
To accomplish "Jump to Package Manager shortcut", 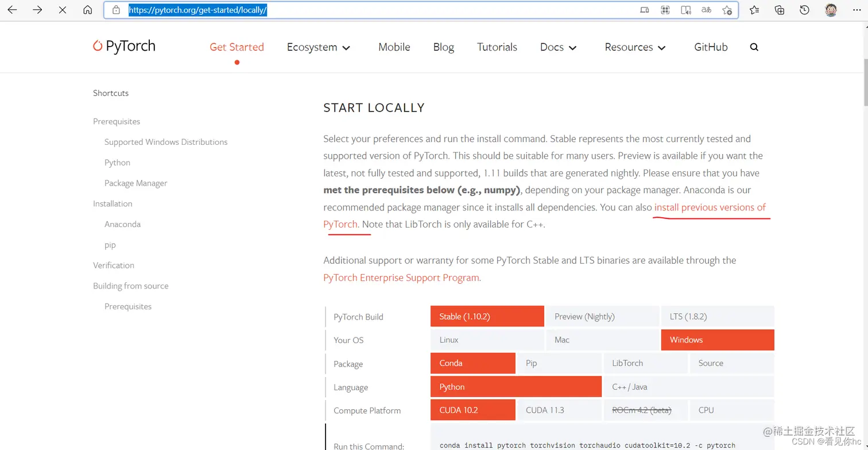I will 136,183.
